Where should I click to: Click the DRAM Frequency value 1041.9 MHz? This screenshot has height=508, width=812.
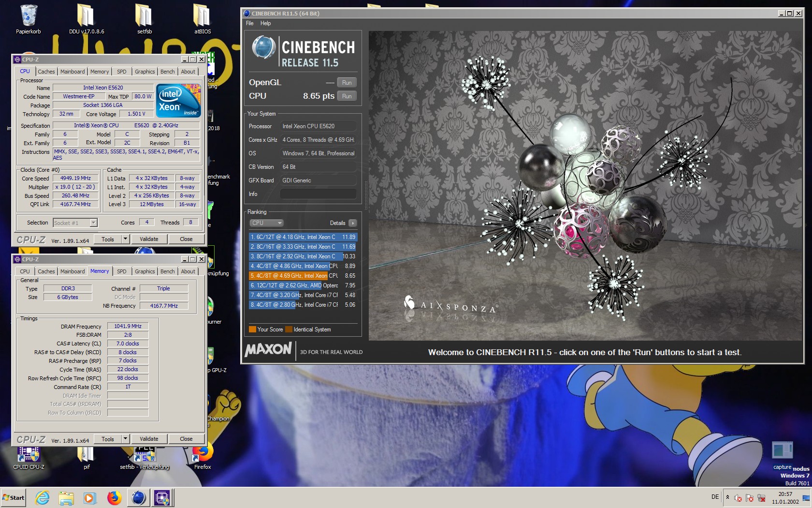point(128,326)
